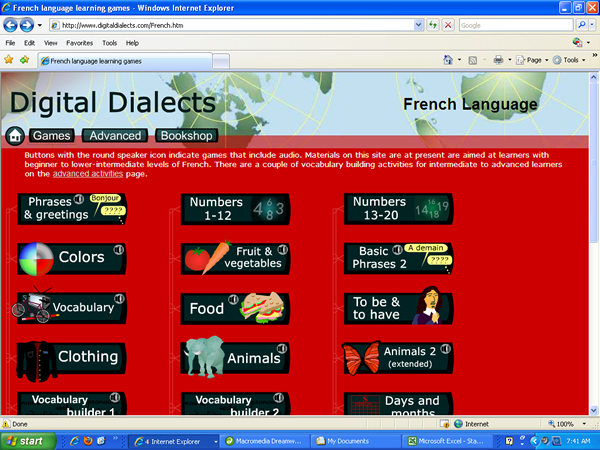Click the calendar icon on Days and months
600x450 pixels.
point(365,405)
